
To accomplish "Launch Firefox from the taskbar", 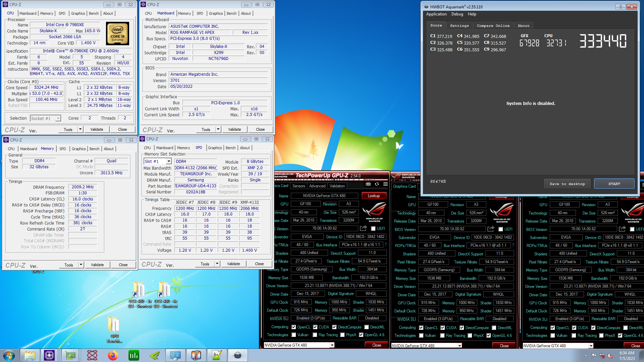I will [113, 355].
